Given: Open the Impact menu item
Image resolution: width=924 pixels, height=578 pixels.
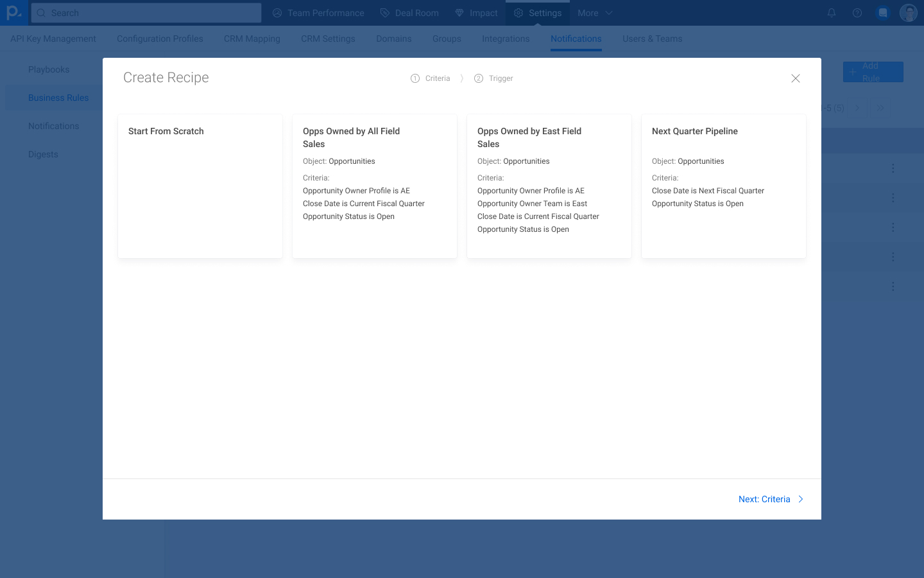Looking at the screenshot, I should coord(476,13).
